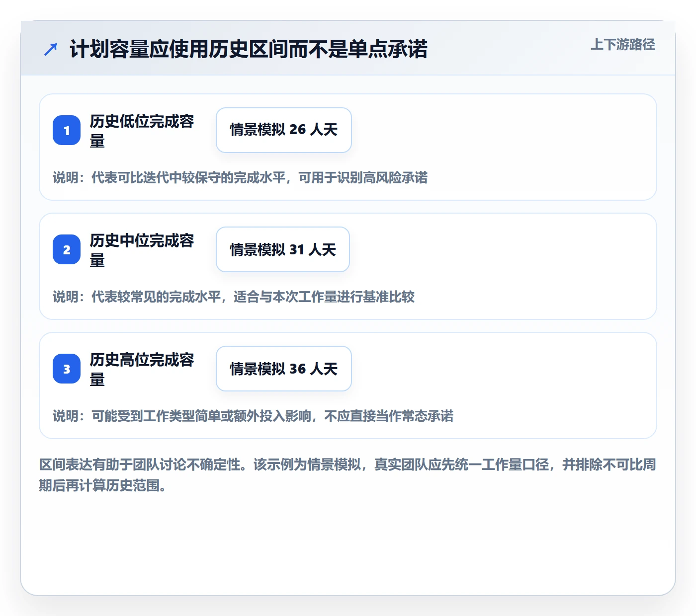Select the 历史高位完成容量 heading
This screenshot has width=696, height=616.
[142, 369]
